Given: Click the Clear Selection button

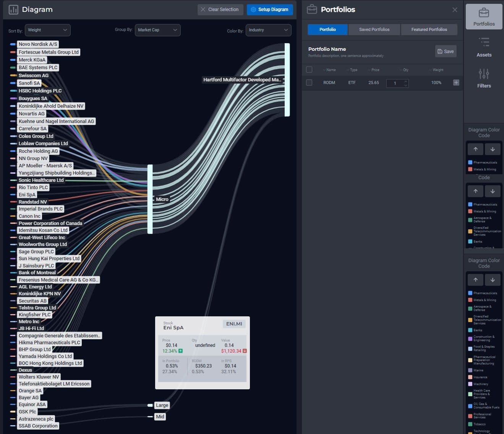Looking at the screenshot, I should click(220, 10).
